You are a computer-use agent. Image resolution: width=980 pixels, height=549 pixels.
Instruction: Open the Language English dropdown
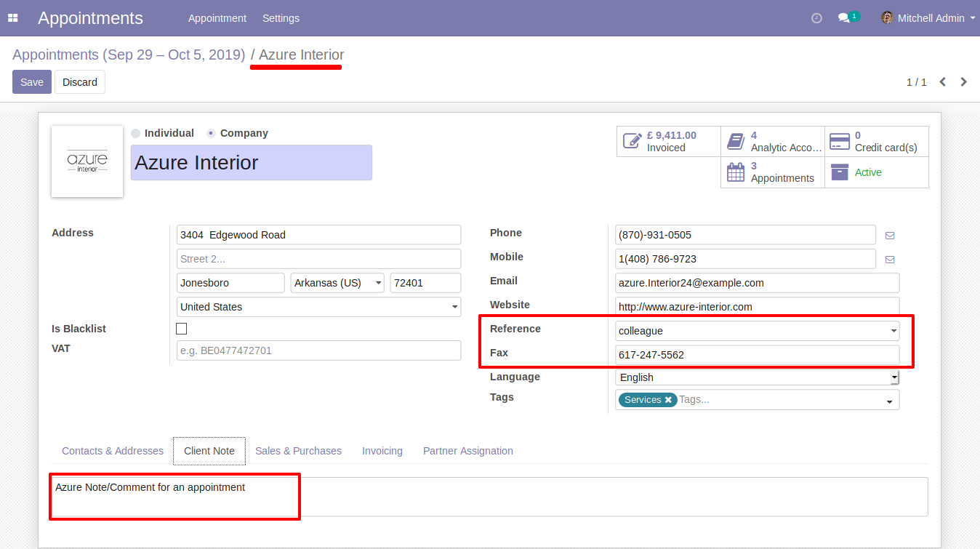[757, 377]
